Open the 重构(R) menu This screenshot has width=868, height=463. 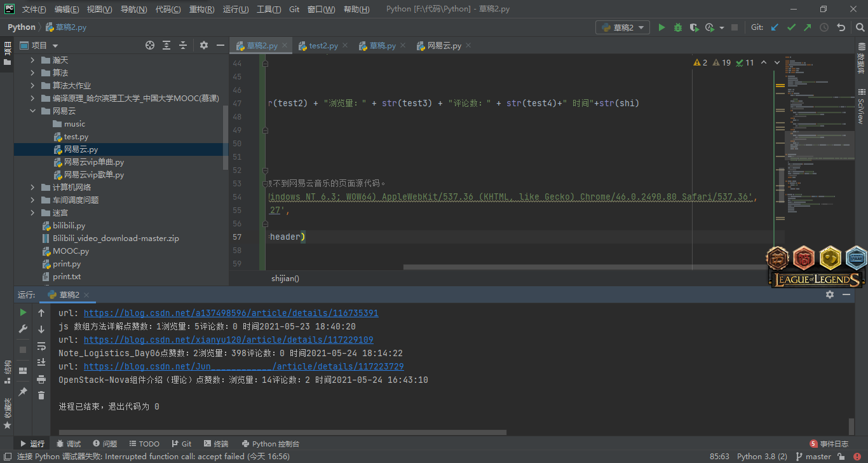pos(202,10)
